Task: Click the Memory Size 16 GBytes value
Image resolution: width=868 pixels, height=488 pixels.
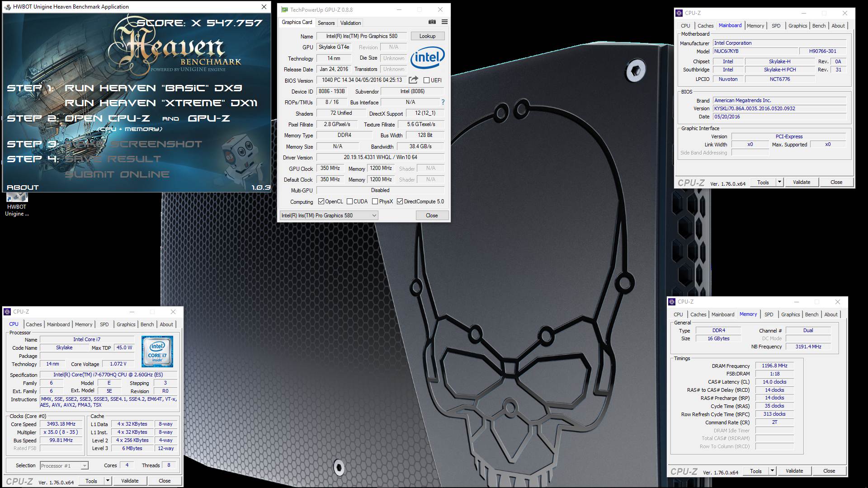Action: [x=718, y=338]
